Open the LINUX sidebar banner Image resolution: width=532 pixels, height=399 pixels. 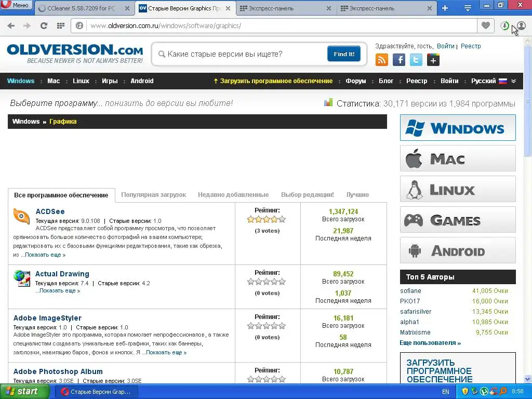(x=458, y=189)
